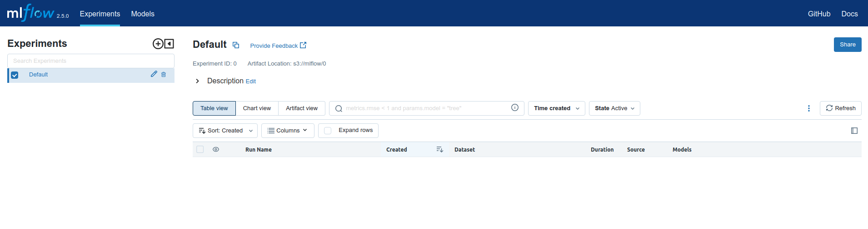Open the three-dot more options menu
Image resolution: width=868 pixels, height=229 pixels.
click(808, 108)
